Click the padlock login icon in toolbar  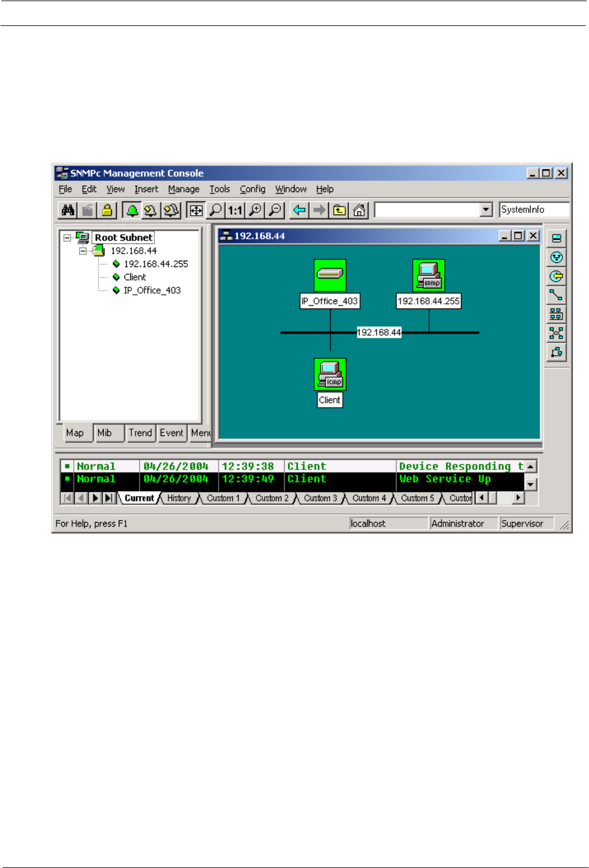(107, 211)
